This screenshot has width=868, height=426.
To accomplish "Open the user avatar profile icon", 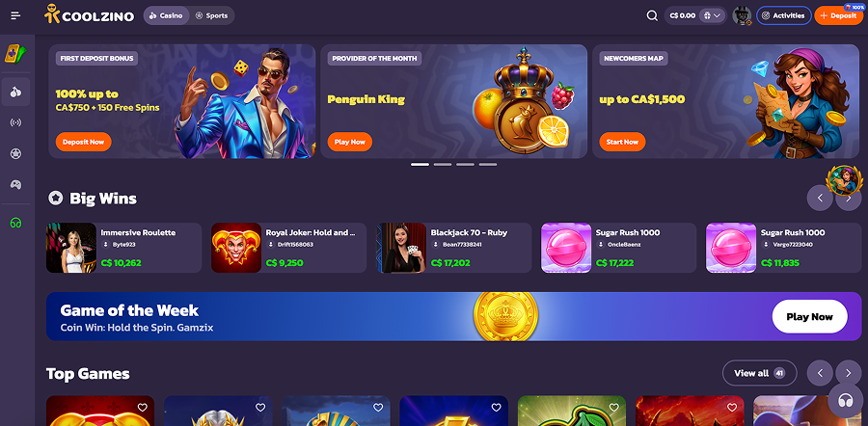I will click(x=742, y=15).
